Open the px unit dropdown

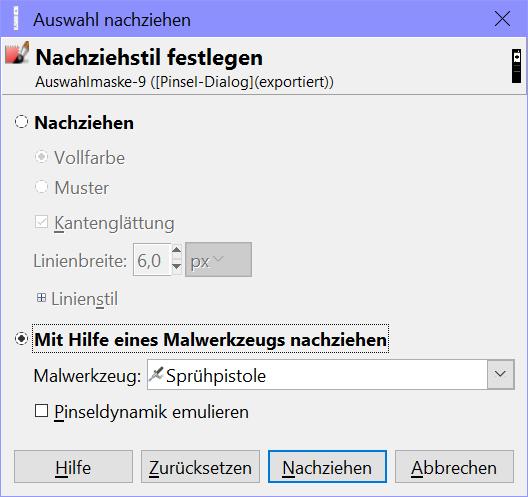(218, 260)
